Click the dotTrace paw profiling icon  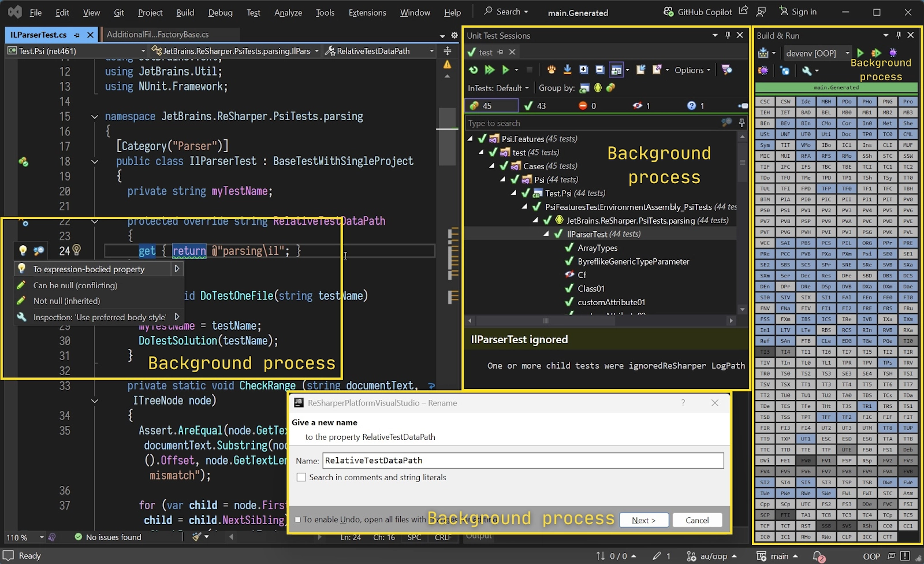(552, 70)
